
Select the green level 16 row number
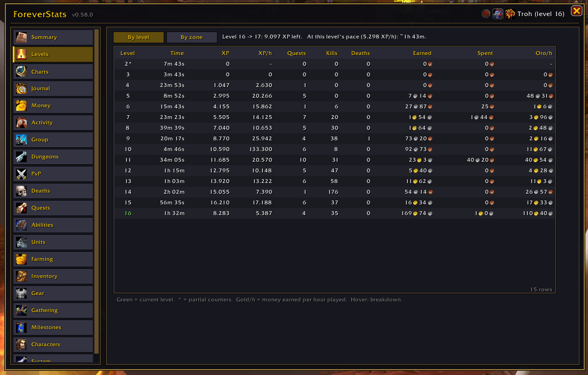pos(128,213)
